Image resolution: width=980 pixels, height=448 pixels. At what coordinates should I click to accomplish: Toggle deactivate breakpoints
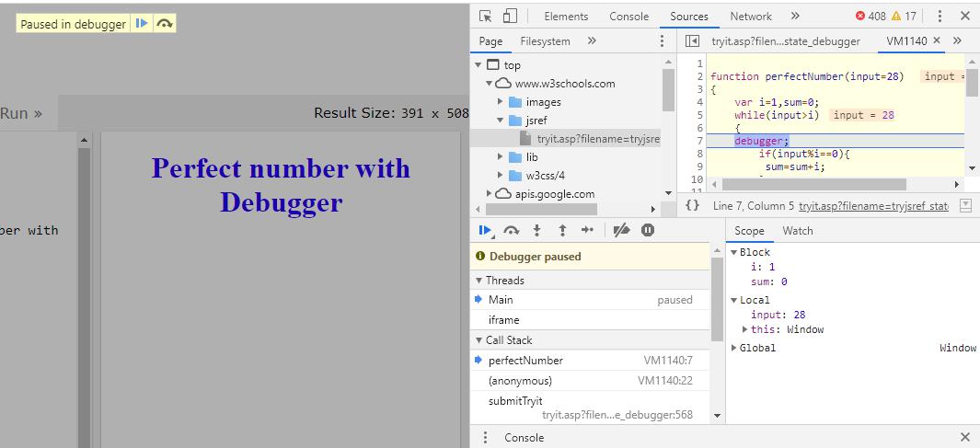coord(621,231)
